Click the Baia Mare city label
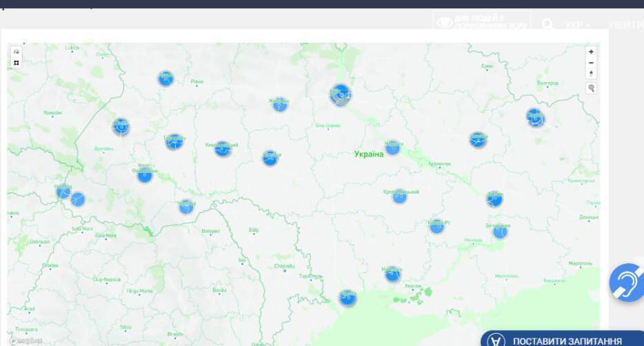This screenshot has height=346, width=644. 105,235
